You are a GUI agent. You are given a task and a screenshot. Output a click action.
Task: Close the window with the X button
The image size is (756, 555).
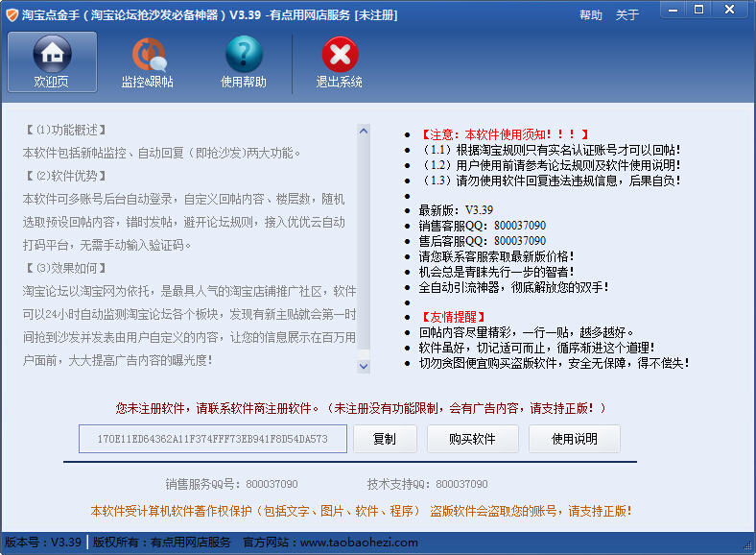[731, 10]
